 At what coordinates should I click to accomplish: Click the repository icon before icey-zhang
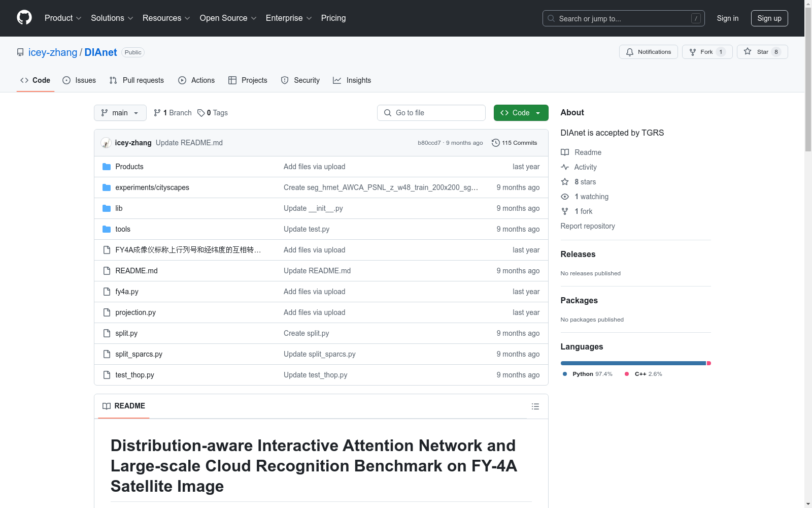coord(20,52)
